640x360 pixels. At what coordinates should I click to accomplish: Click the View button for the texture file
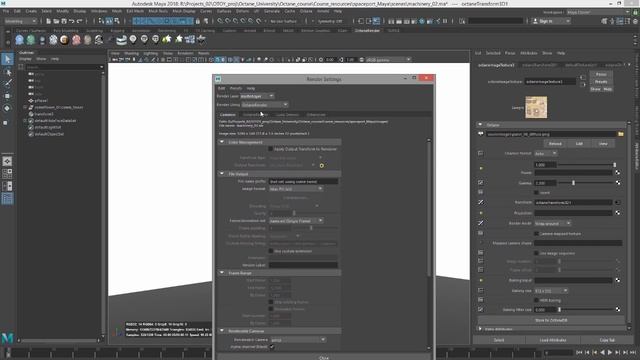point(603,144)
